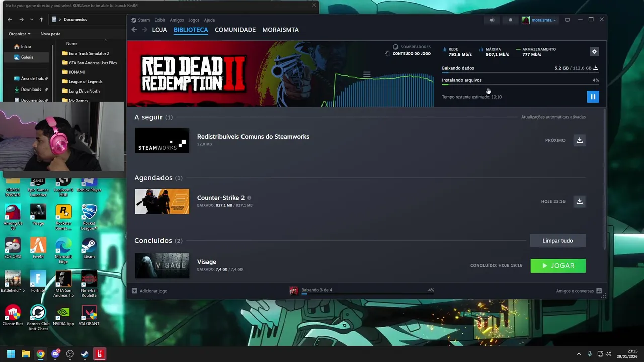Go forward with Steam's forward arrow
The width and height of the screenshot is (644, 362).
[145, 30]
